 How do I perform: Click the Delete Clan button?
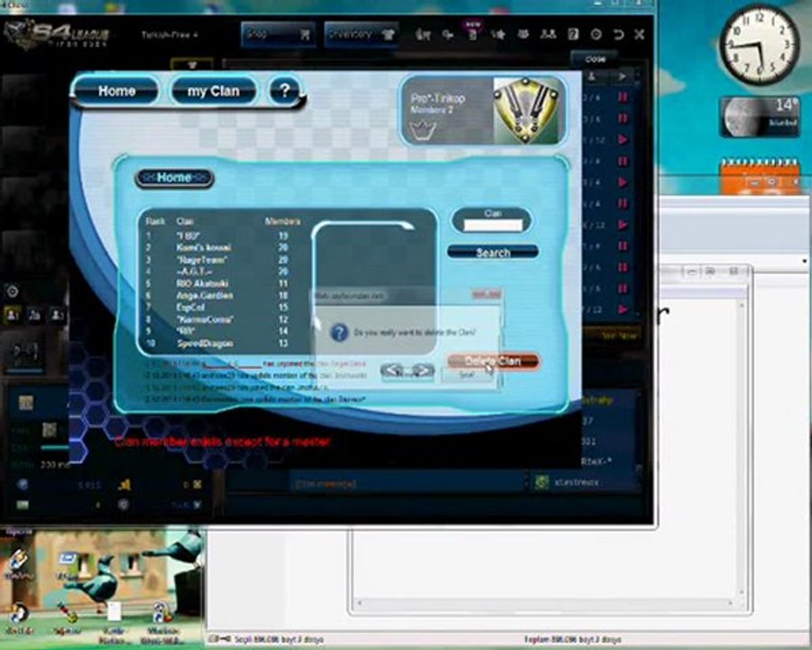point(493,361)
